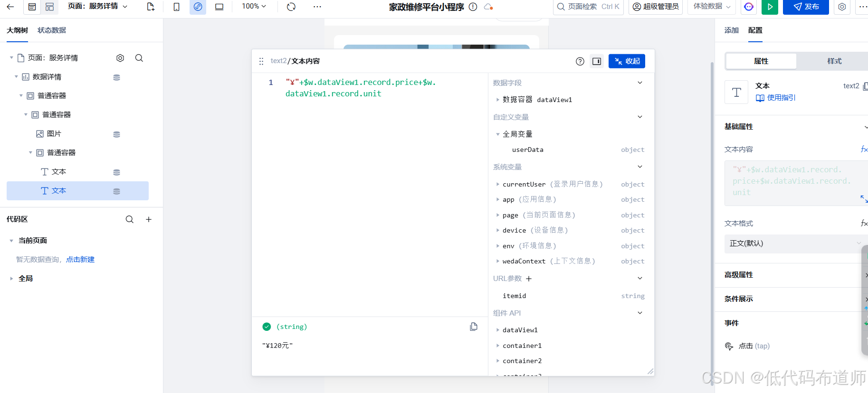
Task: Open 页面检索 search box
Action: pyautogui.click(x=588, y=7)
